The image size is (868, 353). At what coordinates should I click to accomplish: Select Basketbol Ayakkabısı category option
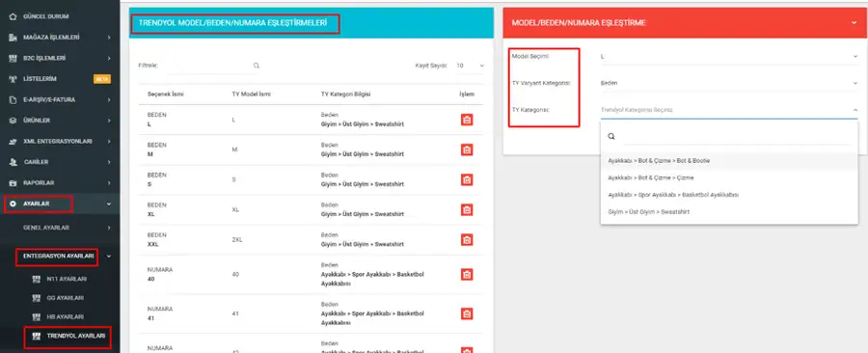(729, 195)
